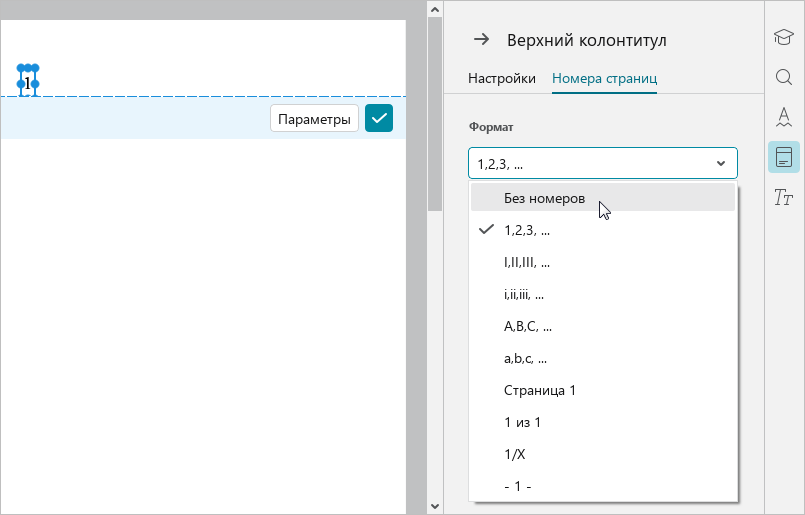This screenshot has height=515, width=805.
Task: Select the checked 1,2,3, ... format
Action: [x=603, y=230]
